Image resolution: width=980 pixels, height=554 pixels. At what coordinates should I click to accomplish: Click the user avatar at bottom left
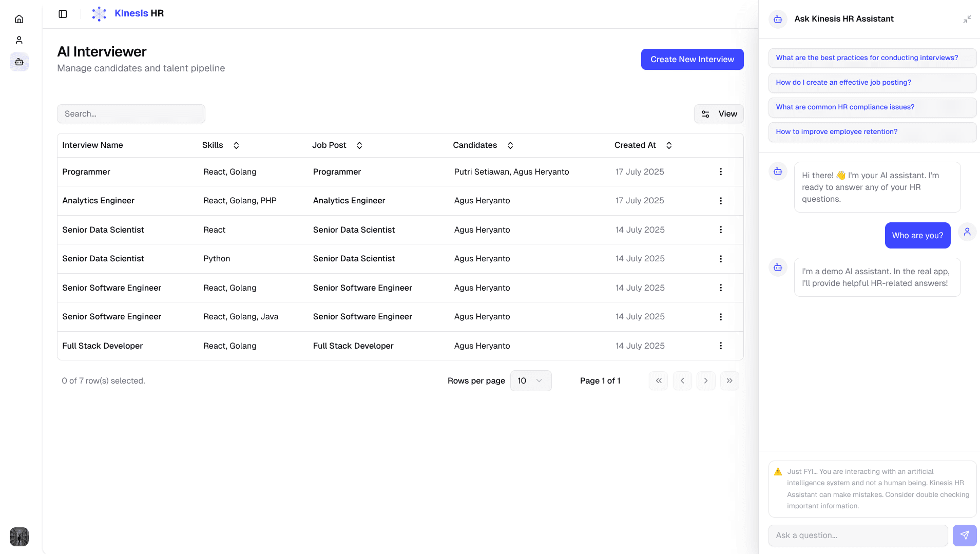[19, 537]
